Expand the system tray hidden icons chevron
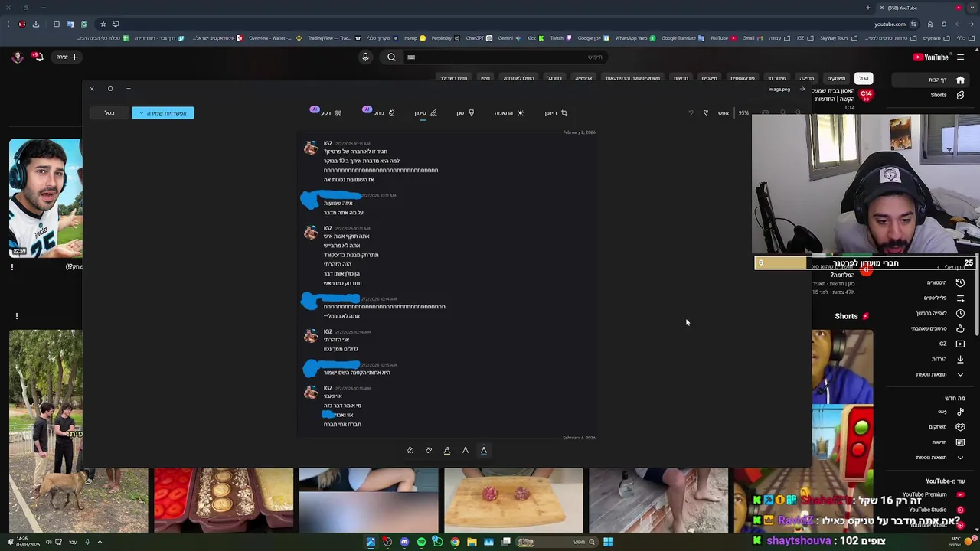This screenshot has width=980, height=551. 100,542
